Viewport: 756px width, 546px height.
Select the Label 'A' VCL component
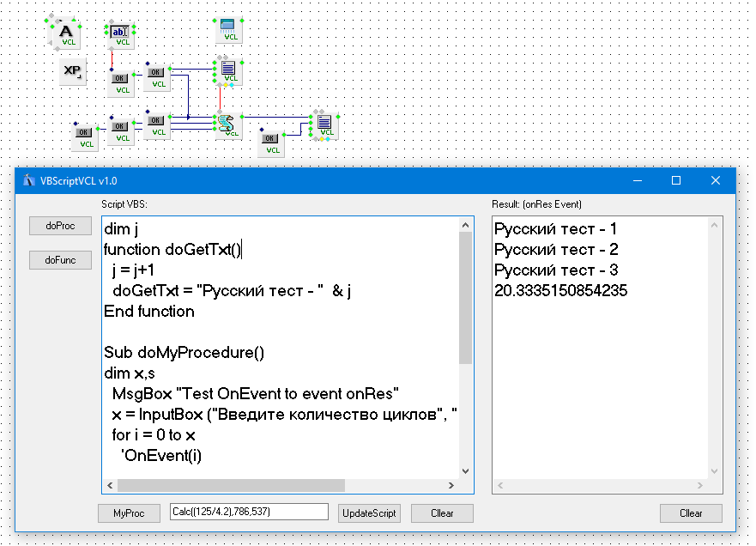[67, 34]
